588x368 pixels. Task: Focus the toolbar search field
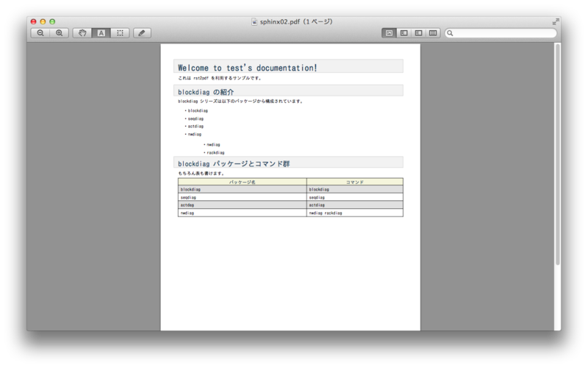tap(501, 33)
